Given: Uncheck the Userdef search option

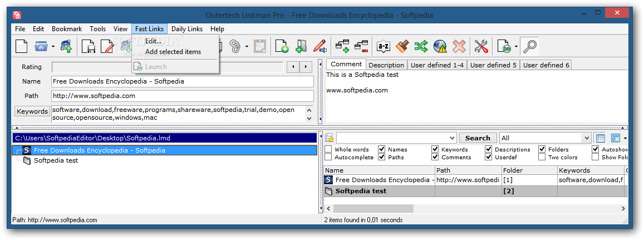Looking at the screenshot, I should pyautogui.click(x=489, y=157).
